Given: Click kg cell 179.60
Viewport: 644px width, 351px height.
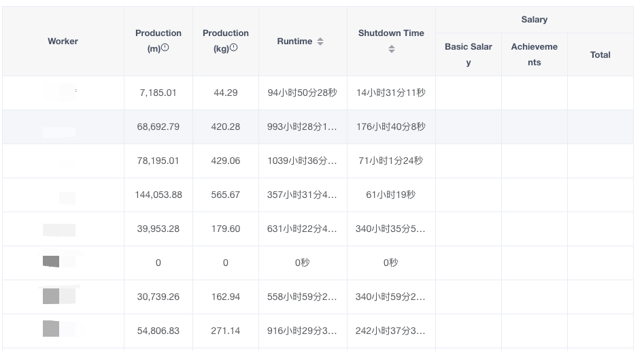Looking at the screenshot, I should 226,229.
